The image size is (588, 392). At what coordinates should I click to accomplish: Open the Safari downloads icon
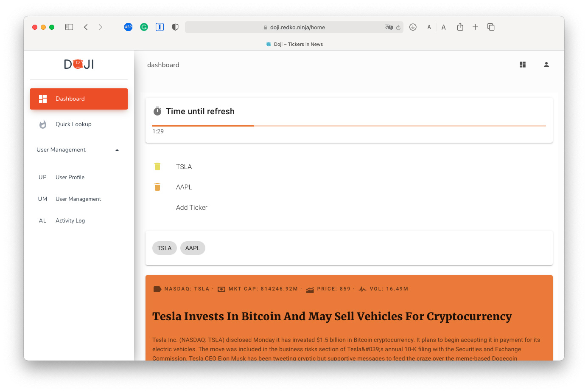point(413,27)
